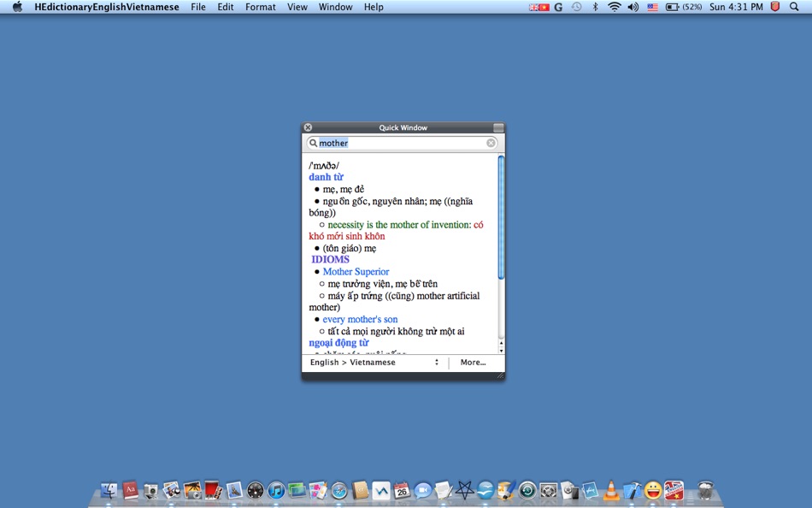Open iChat in the Dock
The height and width of the screenshot is (508, 812).
point(422,490)
